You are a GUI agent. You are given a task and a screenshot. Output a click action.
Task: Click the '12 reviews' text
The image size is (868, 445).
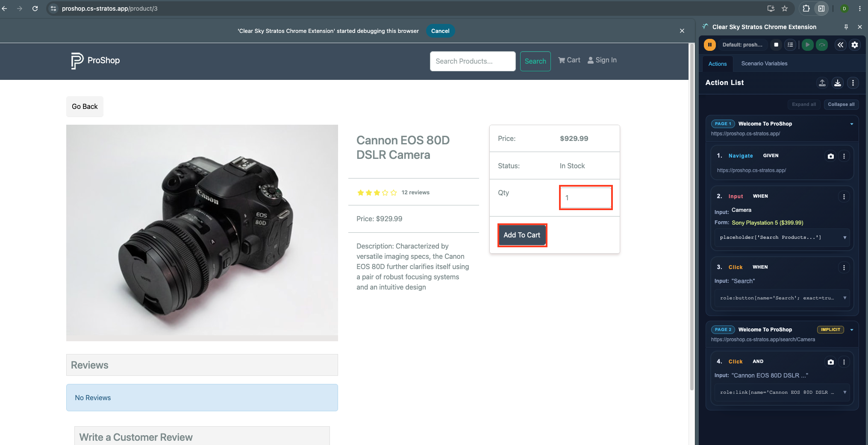(415, 193)
